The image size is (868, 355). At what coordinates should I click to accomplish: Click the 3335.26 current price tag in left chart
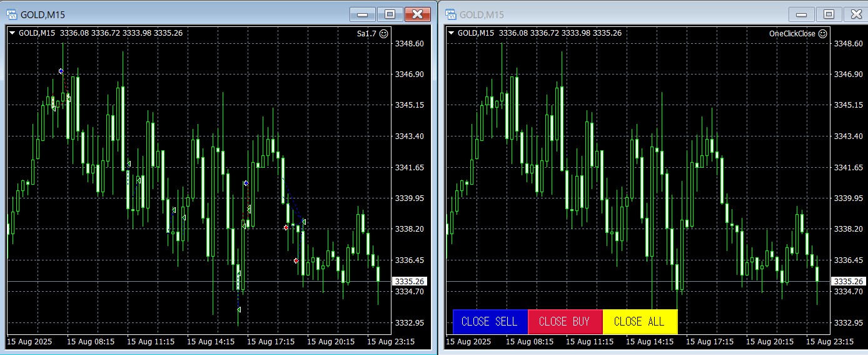(x=409, y=282)
